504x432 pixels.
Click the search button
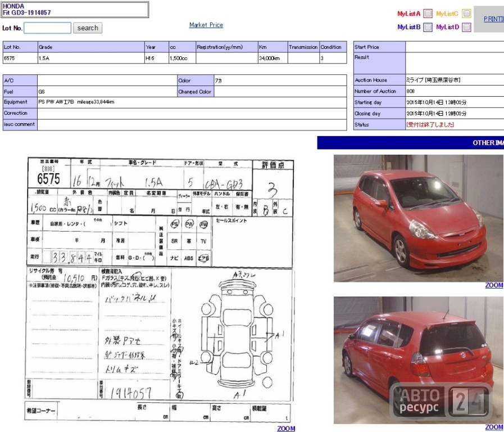[x=88, y=28]
